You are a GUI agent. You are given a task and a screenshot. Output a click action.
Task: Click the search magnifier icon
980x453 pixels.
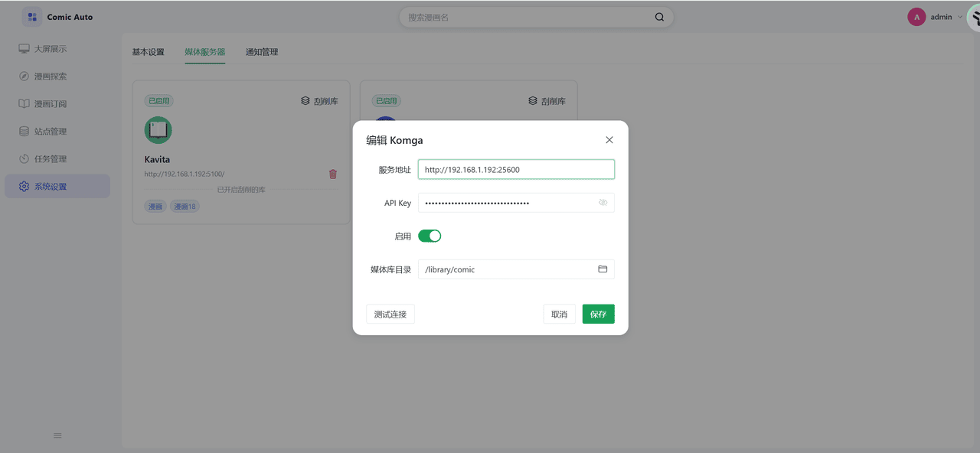(659, 17)
